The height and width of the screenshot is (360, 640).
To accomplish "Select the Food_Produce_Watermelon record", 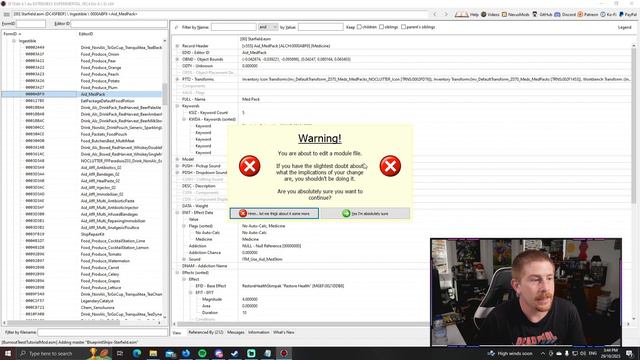I will (x=105, y=261).
